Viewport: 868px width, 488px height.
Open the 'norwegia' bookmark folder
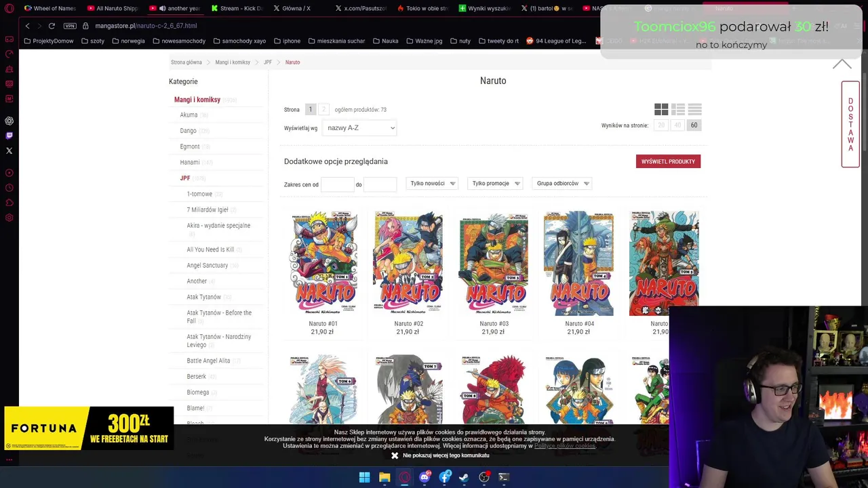point(128,41)
